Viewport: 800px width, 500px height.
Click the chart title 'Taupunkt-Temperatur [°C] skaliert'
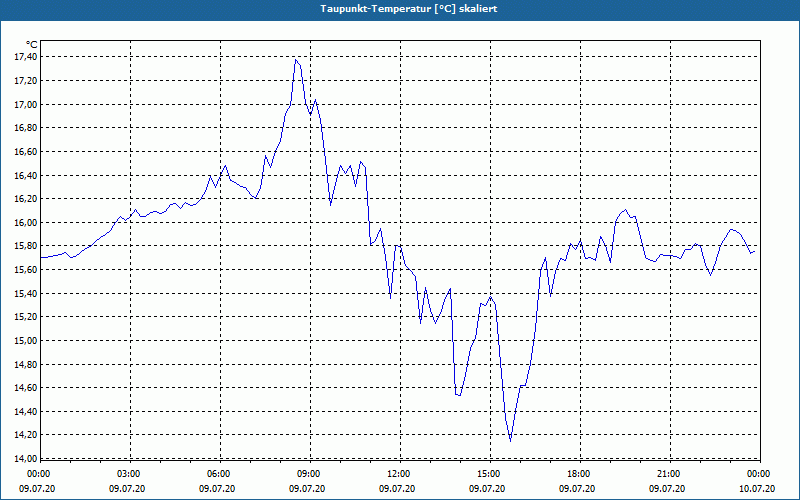coord(409,9)
